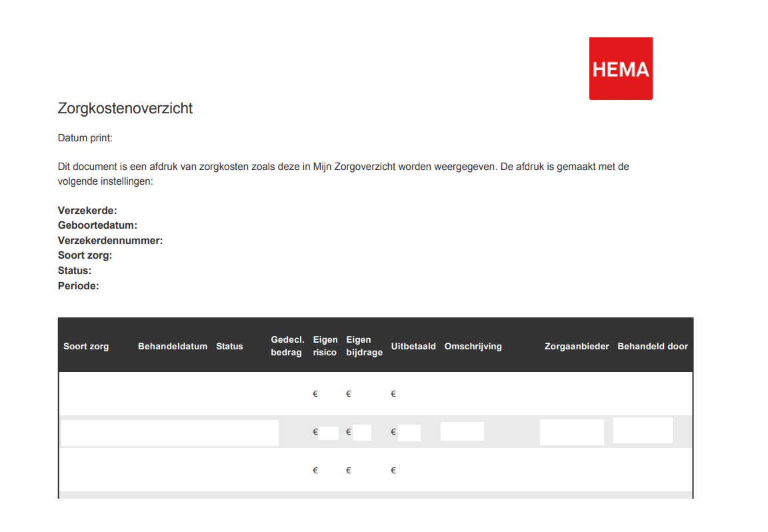Click the 'Soort zorg:' settings label
The width and height of the screenshot is (768, 532).
(x=85, y=255)
